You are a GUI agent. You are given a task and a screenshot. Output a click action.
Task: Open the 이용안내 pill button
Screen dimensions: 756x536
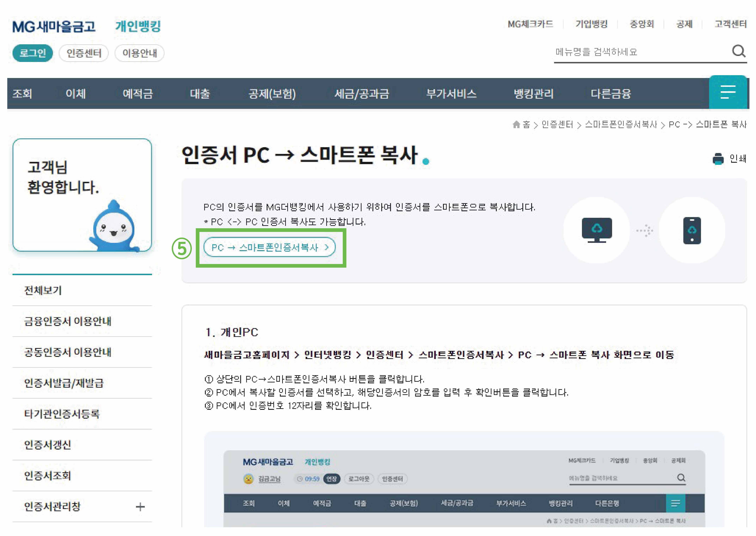tap(139, 53)
